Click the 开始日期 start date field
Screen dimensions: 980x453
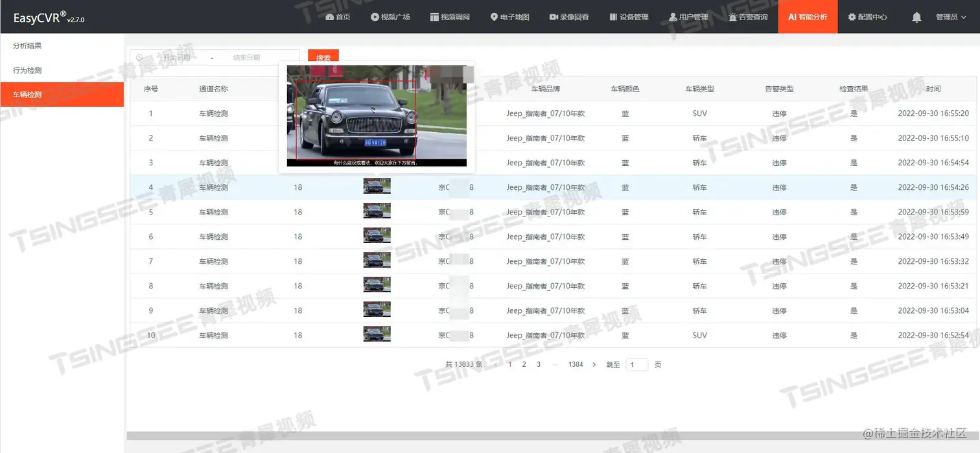coord(176,58)
